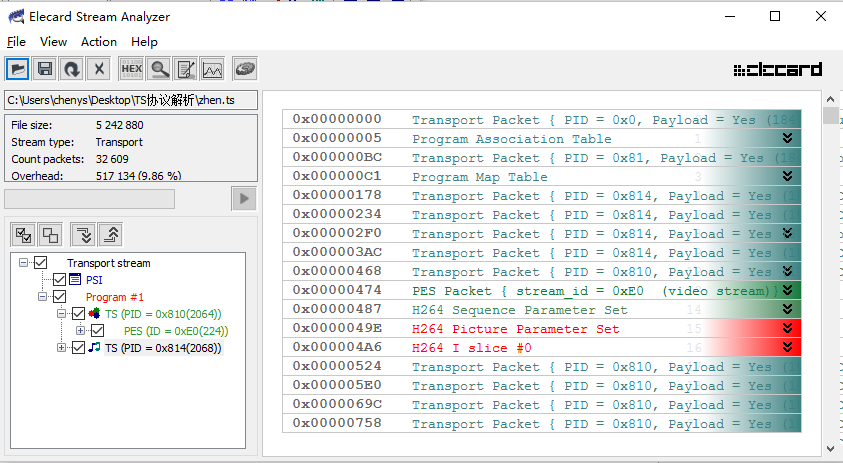Expand the PES Packet row chevron
The image size is (843, 463).
(x=788, y=290)
